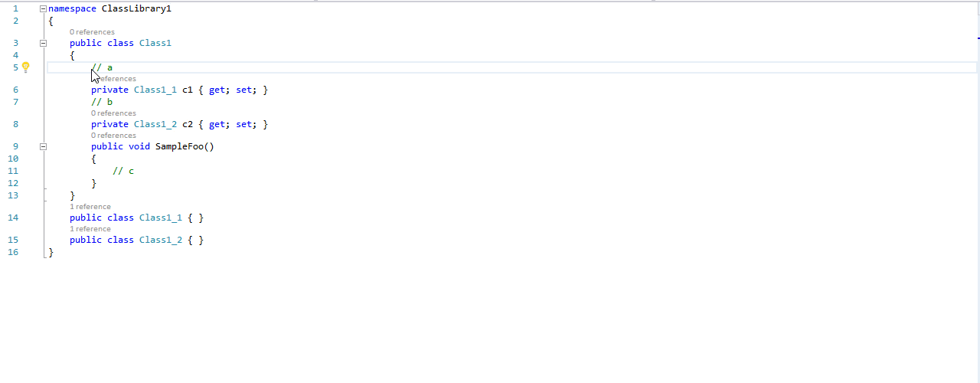Click the lightbulb quick actions icon
The width and height of the screenshot is (980, 383).
(25, 67)
